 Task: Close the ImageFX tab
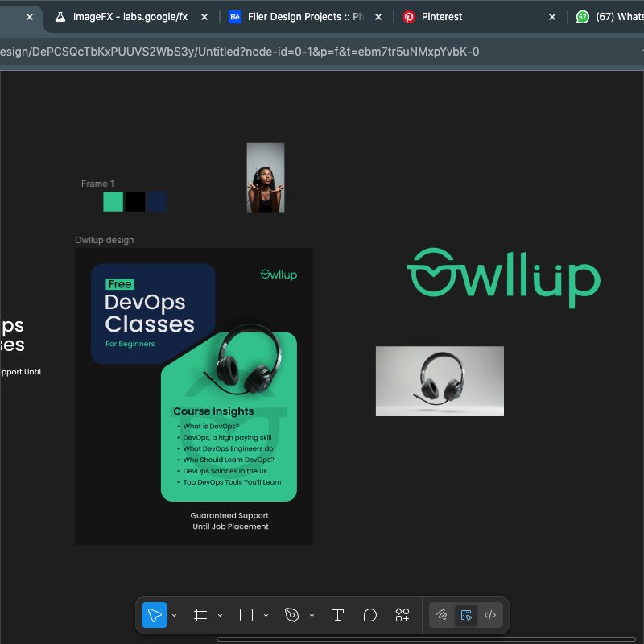point(204,17)
